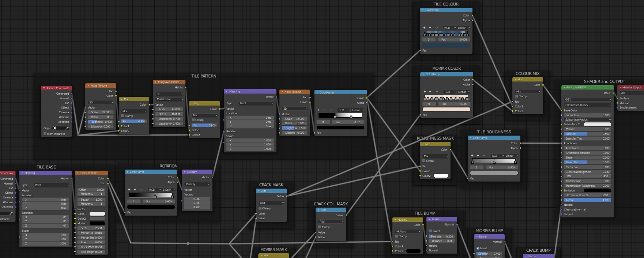Image resolution: width=644 pixels, height=258 pixels.
Task: Check Clamp in the Crack Mask Add node
Action: pos(260,208)
